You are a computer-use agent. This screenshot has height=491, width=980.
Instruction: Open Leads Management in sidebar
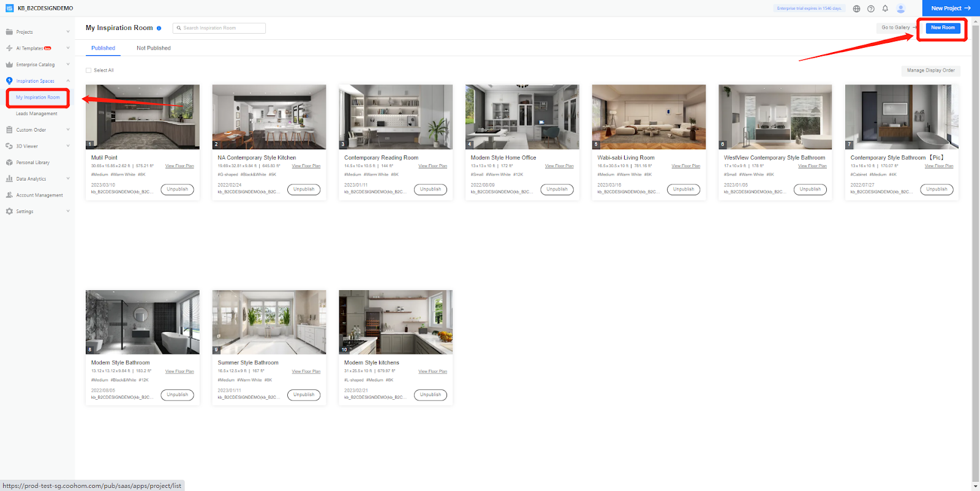37,114
